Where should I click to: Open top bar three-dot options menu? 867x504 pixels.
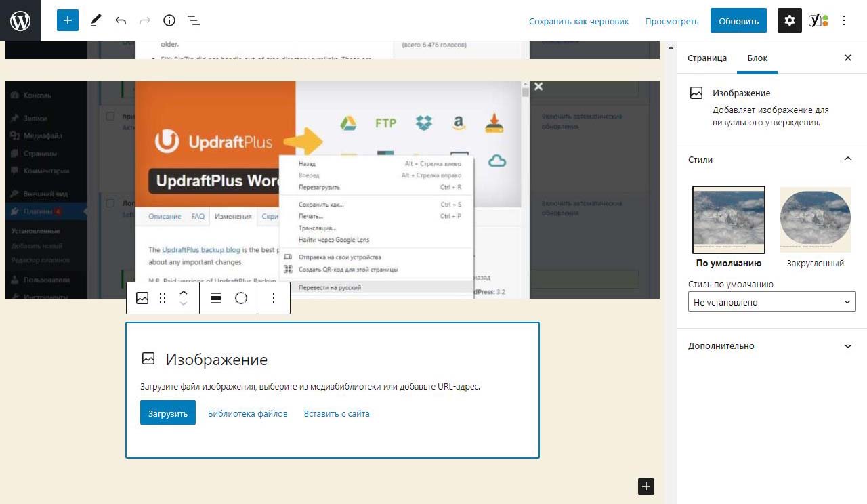tap(844, 20)
